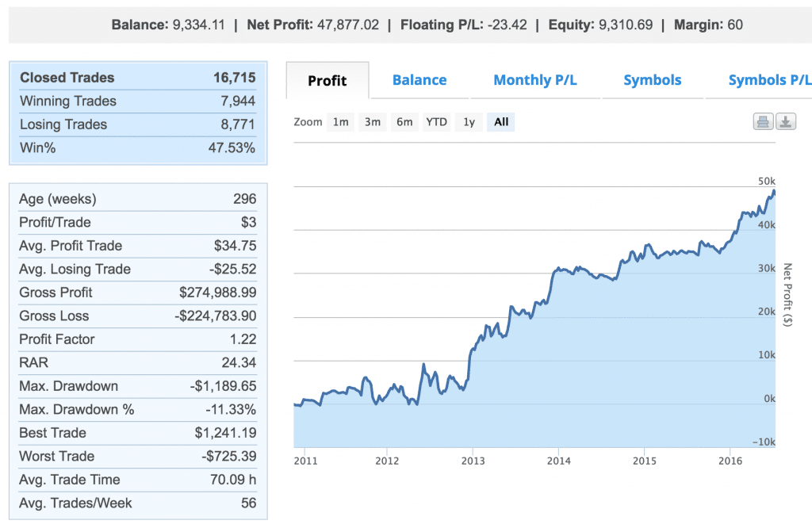Click the All zoom button
This screenshot has height=532, width=812.
click(x=501, y=122)
